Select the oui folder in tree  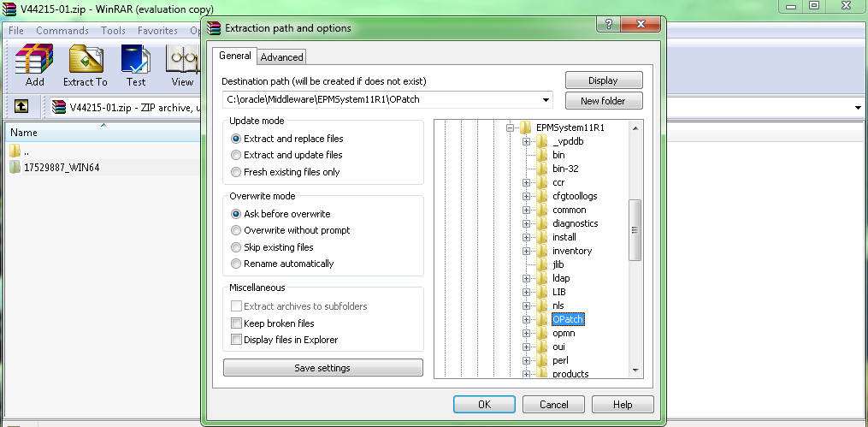[x=558, y=347]
